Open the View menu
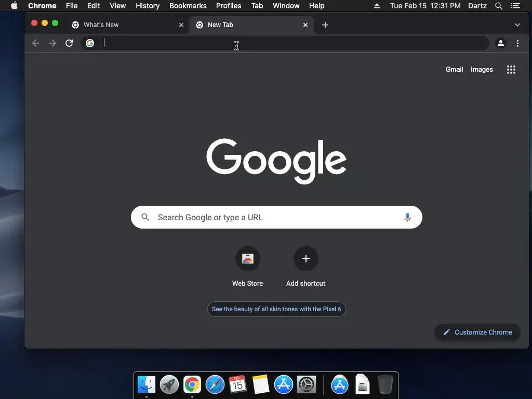The image size is (532, 399). pos(118,6)
